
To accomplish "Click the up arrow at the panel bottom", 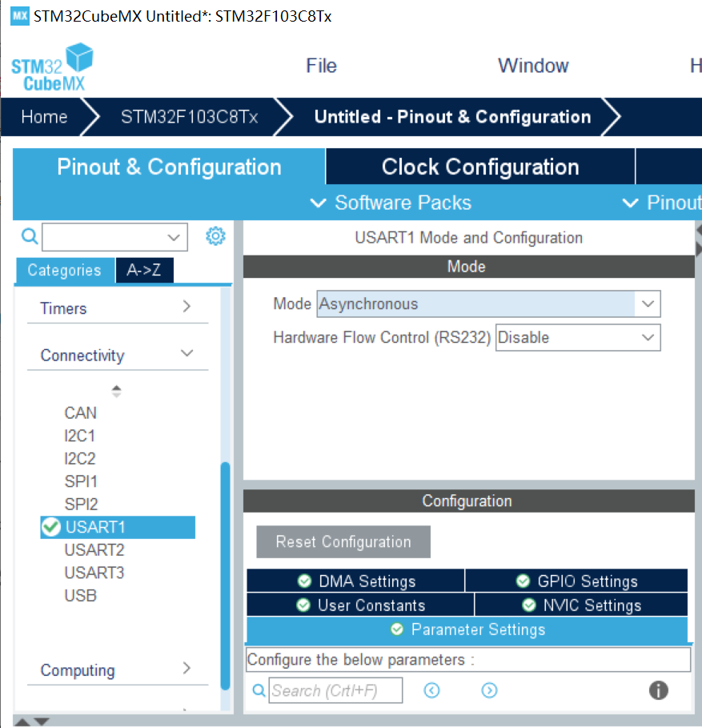I will point(22,722).
